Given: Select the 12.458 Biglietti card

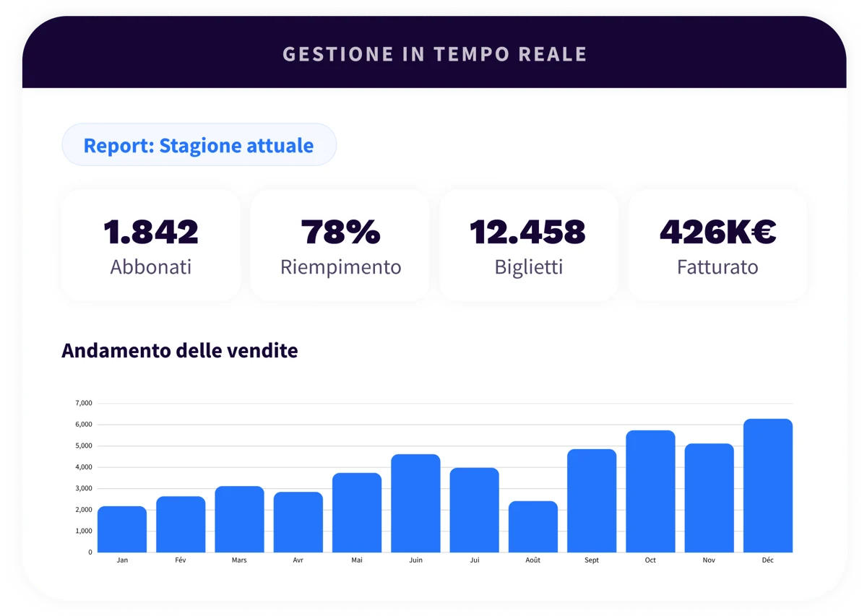Looking at the screenshot, I should coord(529,246).
